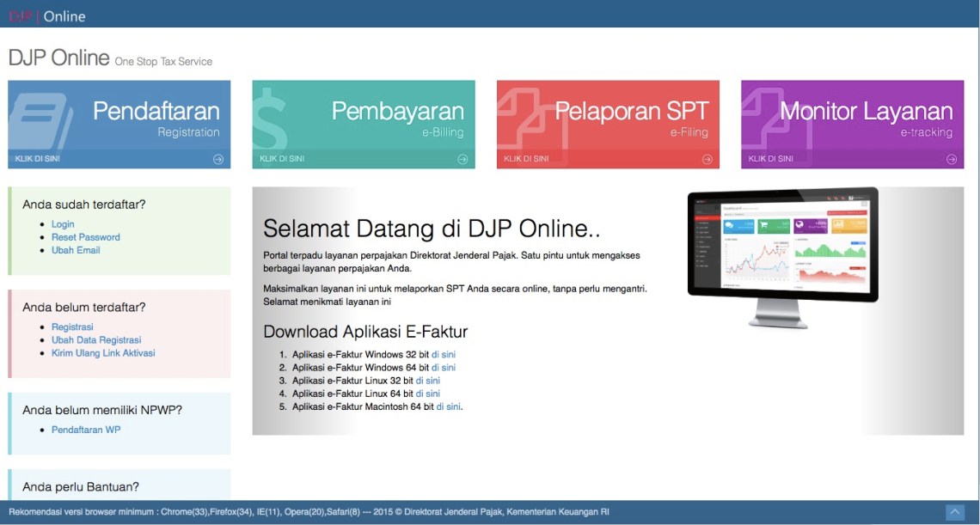Click the Login link
This screenshot has height=525, width=980.
click(63, 224)
